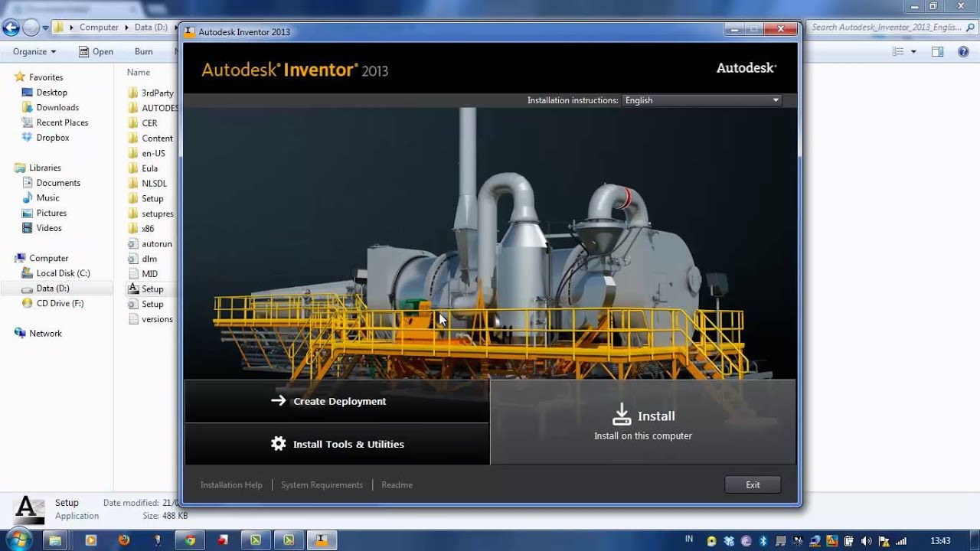Open the view options dropdown arrow in Explorer
Image resolution: width=980 pixels, height=551 pixels.
click(913, 52)
